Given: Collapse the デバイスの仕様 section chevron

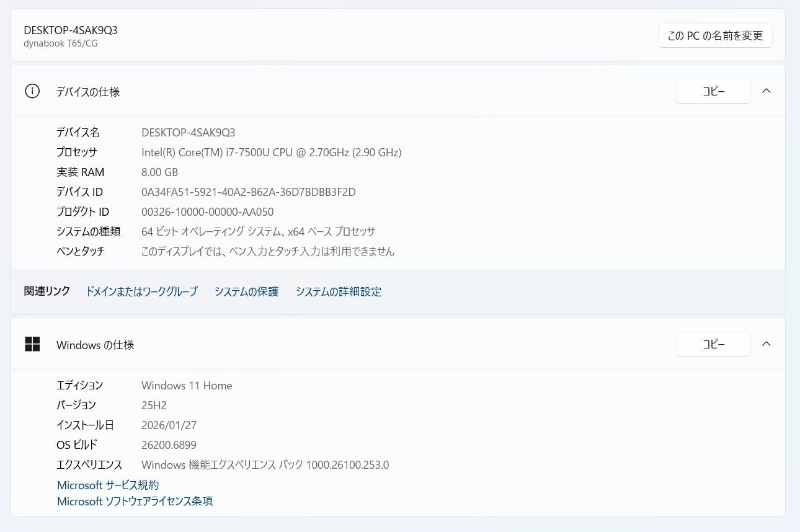Looking at the screenshot, I should [767, 91].
